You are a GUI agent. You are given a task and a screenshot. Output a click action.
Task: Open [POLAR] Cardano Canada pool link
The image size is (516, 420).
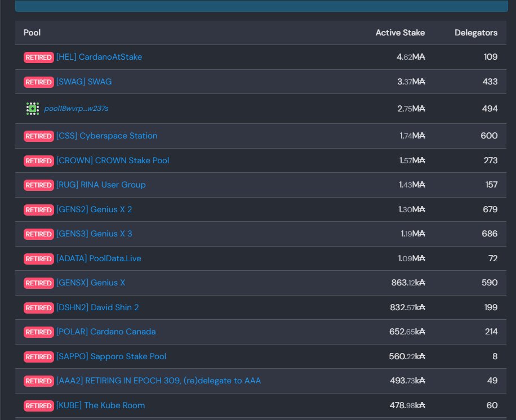click(x=106, y=332)
